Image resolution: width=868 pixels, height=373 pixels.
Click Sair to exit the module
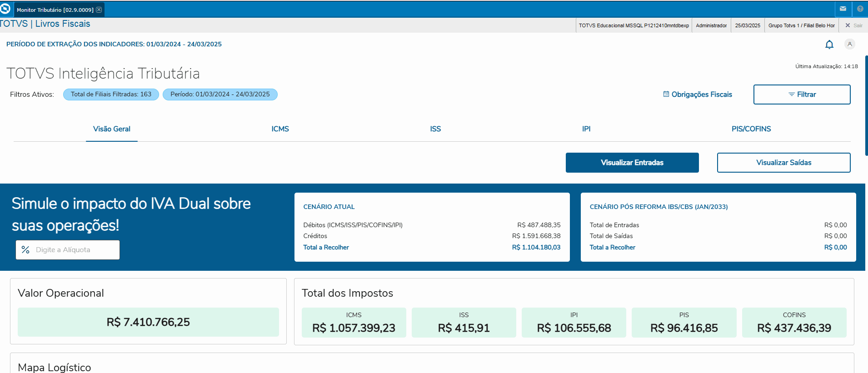(854, 25)
